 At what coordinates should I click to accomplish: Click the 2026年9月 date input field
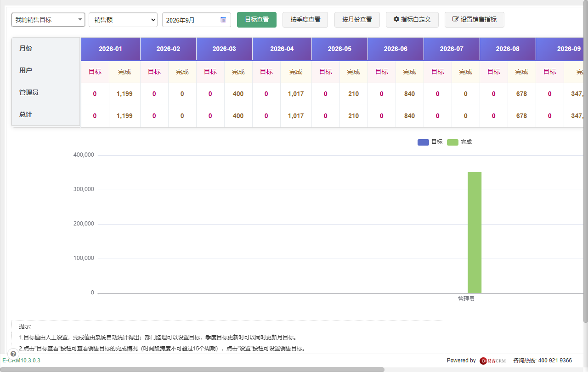tap(197, 20)
